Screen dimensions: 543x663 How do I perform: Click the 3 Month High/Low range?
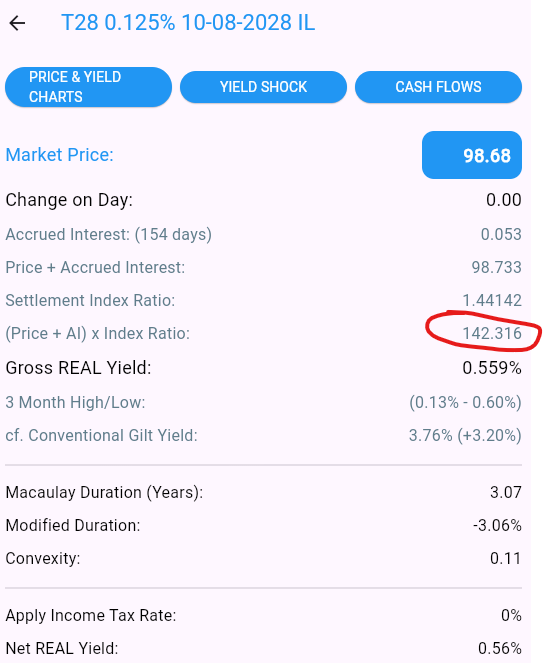click(x=465, y=402)
